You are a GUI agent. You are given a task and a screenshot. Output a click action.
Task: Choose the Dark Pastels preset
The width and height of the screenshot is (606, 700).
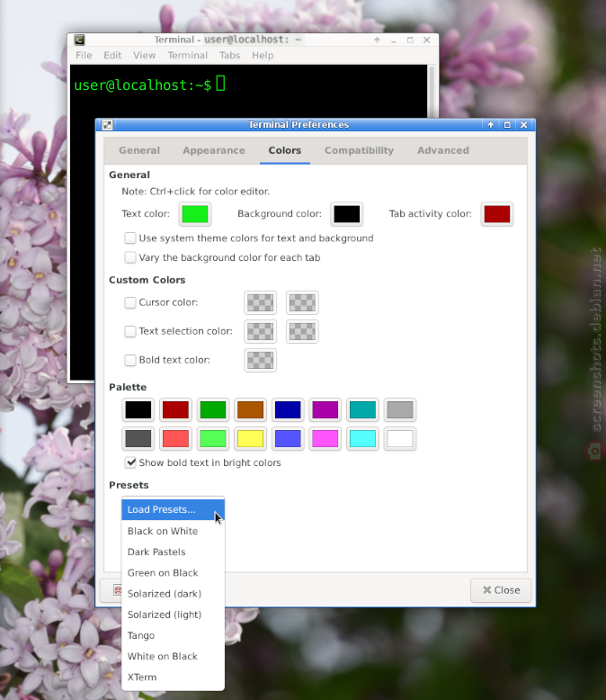coord(173,552)
